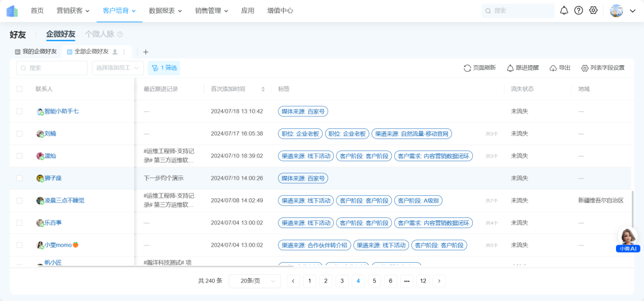This screenshot has height=301, width=644.
Task: Select all rows via header checkbox
Action: [19, 89]
